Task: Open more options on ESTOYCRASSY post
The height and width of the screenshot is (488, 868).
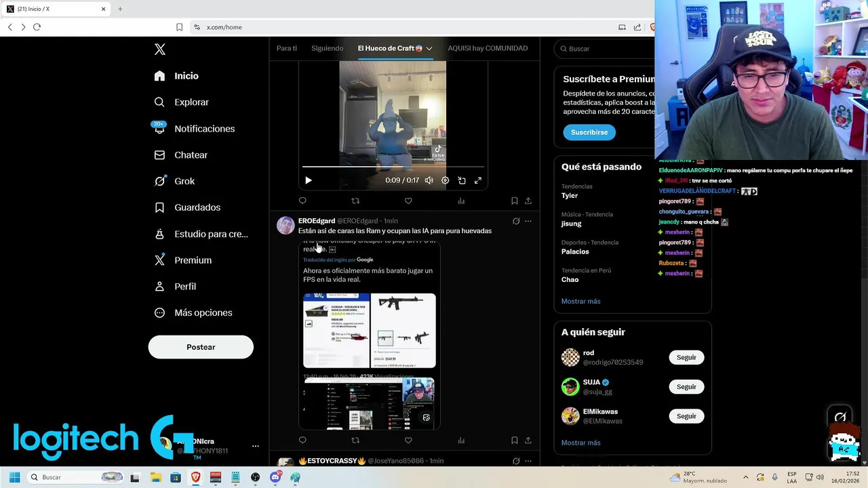Action: [x=528, y=461]
